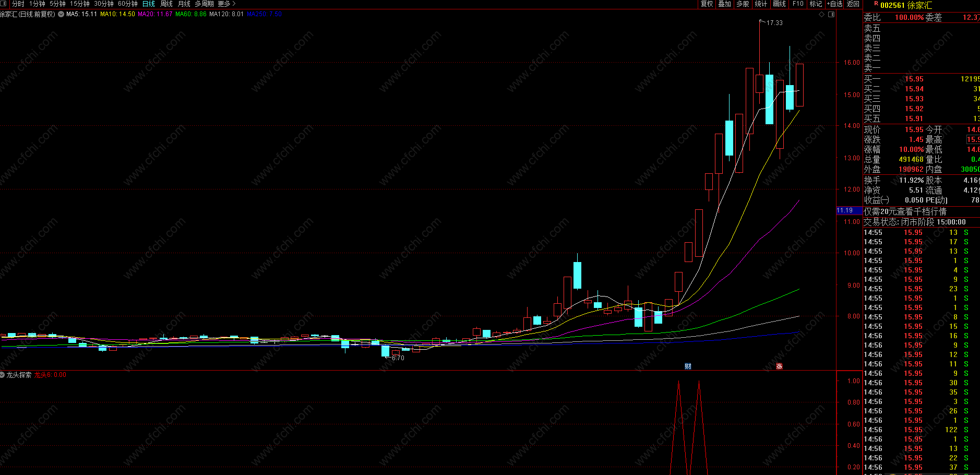Open the 多周期 multi-period view
980x475 pixels.
click(x=204, y=4)
